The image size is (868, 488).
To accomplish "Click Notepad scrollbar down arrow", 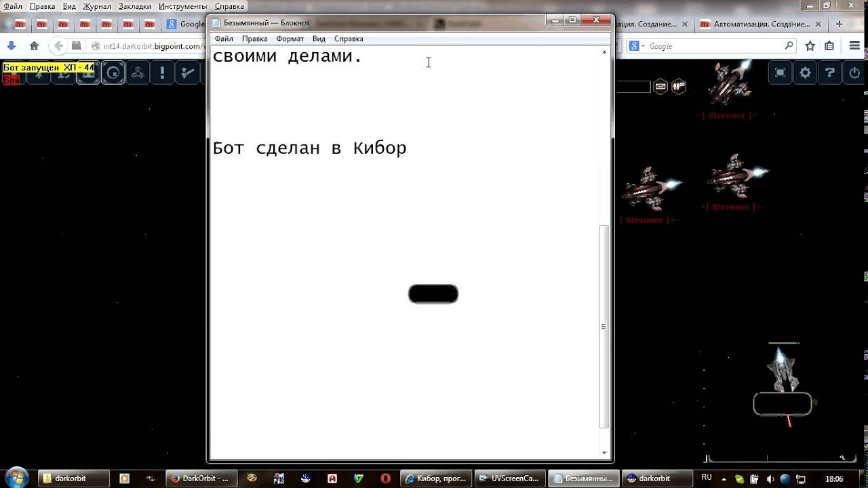I will (604, 453).
